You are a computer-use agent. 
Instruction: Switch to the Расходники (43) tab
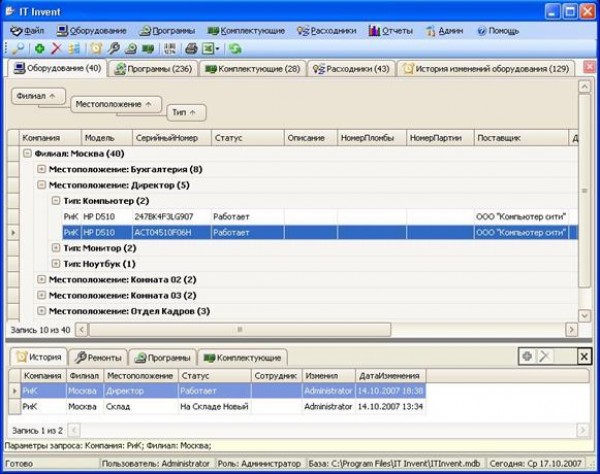click(350, 69)
